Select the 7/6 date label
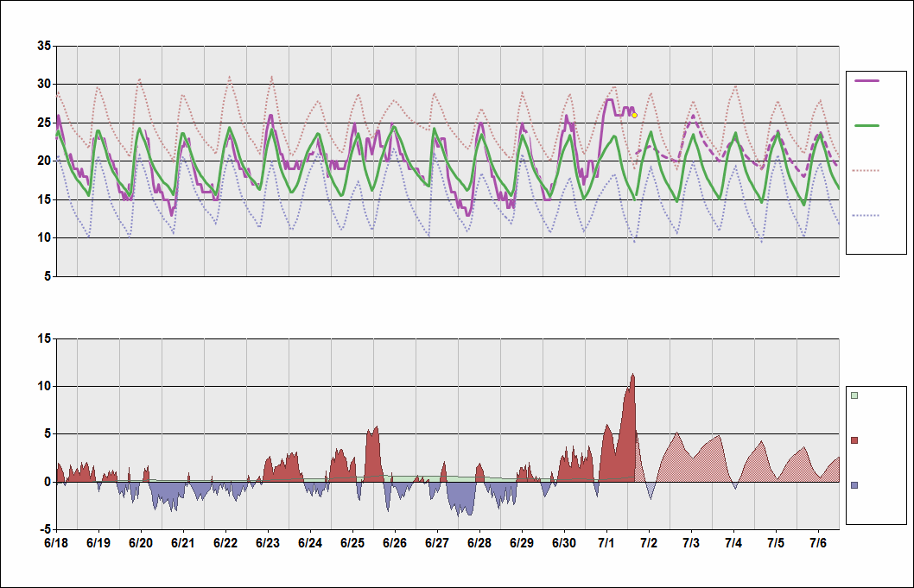The width and height of the screenshot is (914, 588). 817,544
